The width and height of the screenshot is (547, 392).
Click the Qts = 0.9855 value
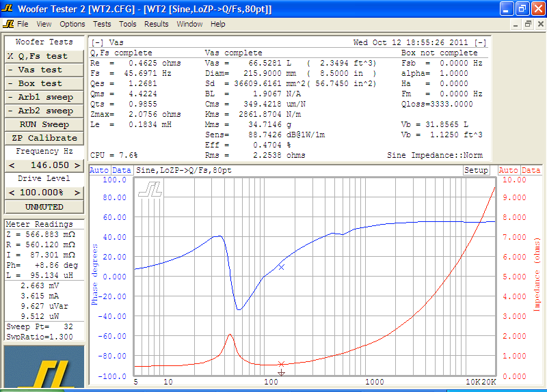[124, 104]
